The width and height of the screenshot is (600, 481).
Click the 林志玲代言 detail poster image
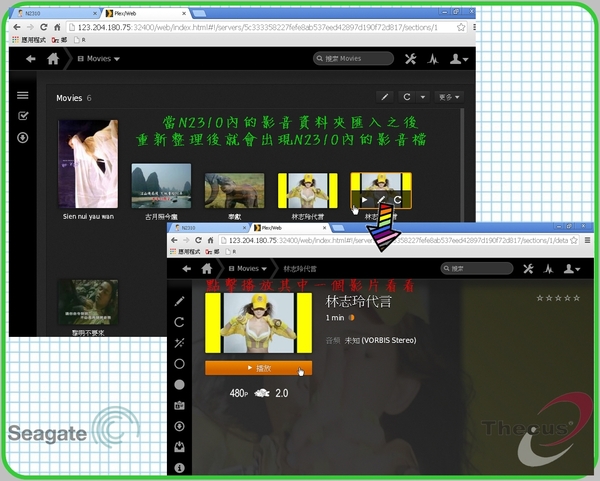coord(258,323)
